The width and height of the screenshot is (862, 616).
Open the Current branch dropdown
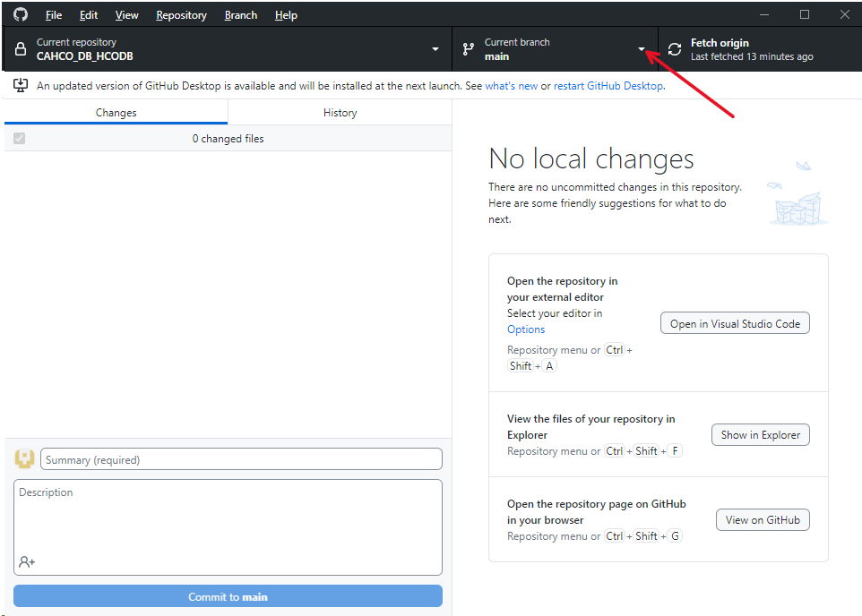642,48
